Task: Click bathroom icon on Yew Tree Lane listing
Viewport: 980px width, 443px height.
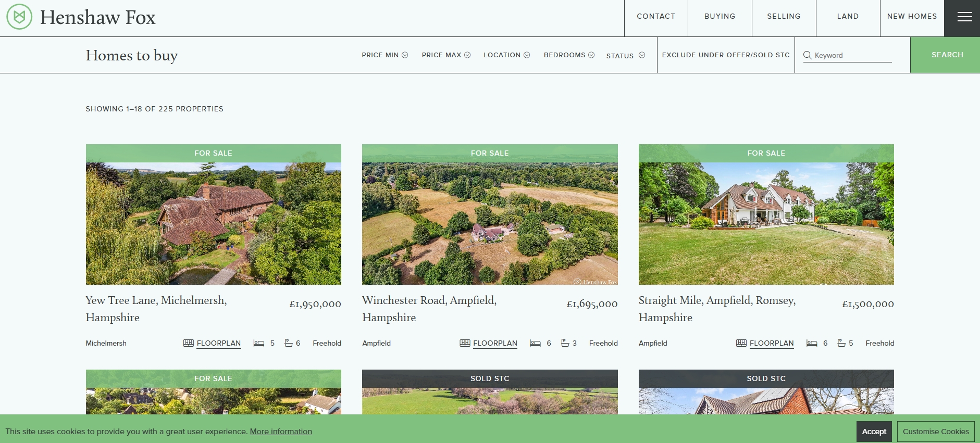Action: tap(288, 343)
